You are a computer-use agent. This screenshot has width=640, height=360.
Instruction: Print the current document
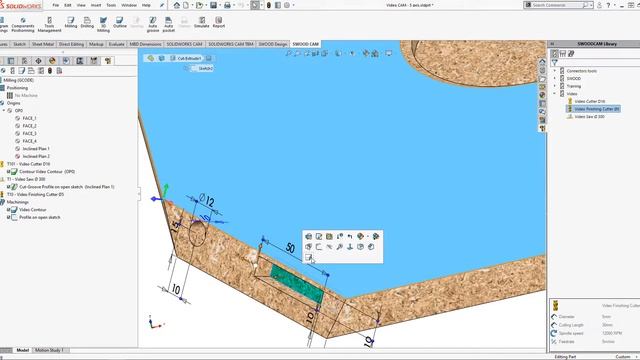[227, 5]
